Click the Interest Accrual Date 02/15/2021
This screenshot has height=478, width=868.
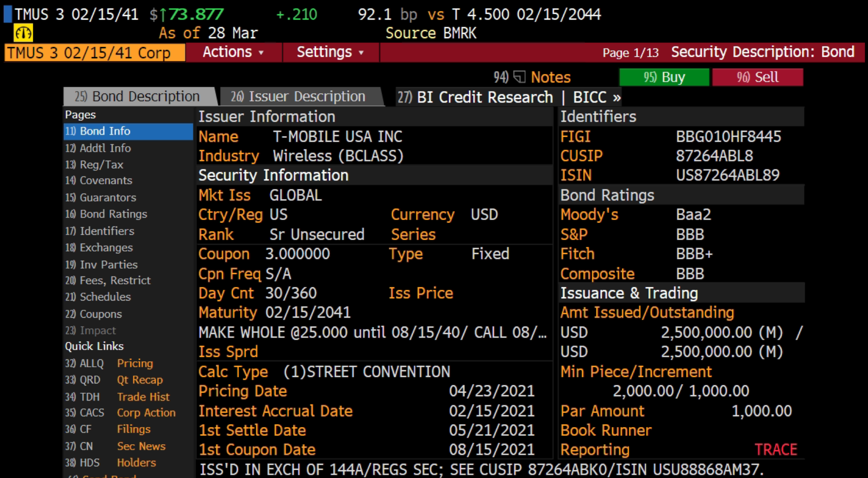(x=491, y=411)
